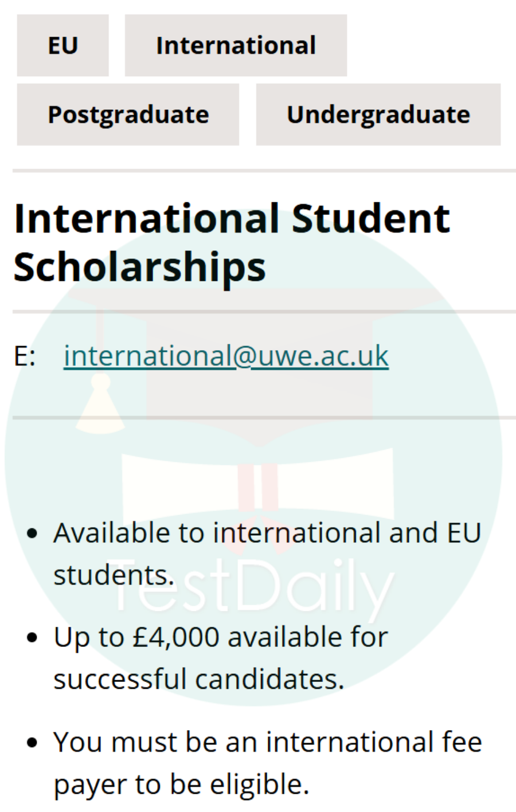
Task: Choose the Postgraduate tag button
Action: (128, 115)
